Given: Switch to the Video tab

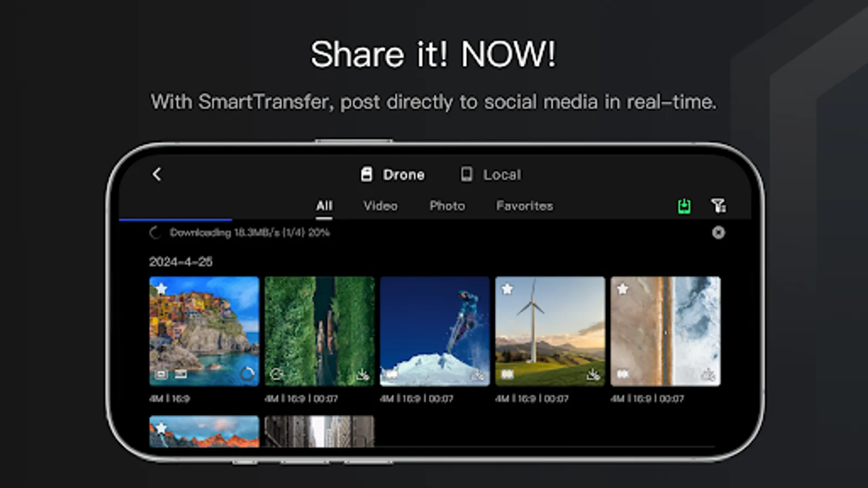Looking at the screenshot, I should tap(380, 206).
